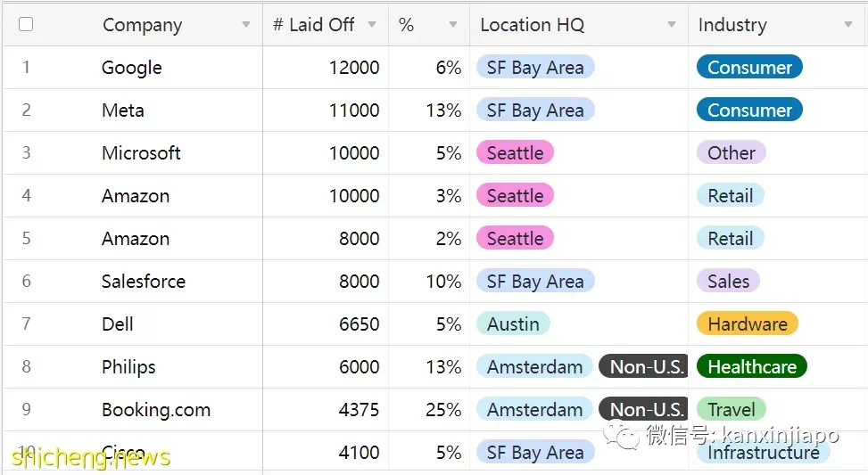Image resolution: width=868 pixels, height=475 pixels.
Task: Tick the select-all checkbox in header
Action: (26, 24)
